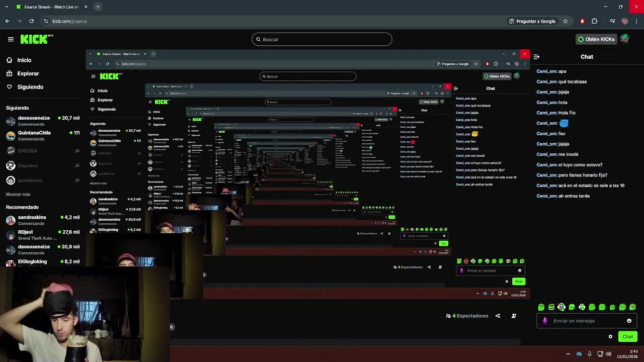Open the outermost Chrome profile avatar
The height and width of the screenshot is (362, 644).
pos(625,21)
